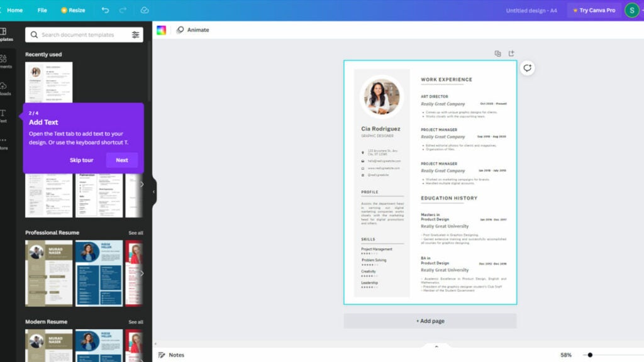Open the Uploads sidebar tab

pyautogui.click(x=5, y=89)
